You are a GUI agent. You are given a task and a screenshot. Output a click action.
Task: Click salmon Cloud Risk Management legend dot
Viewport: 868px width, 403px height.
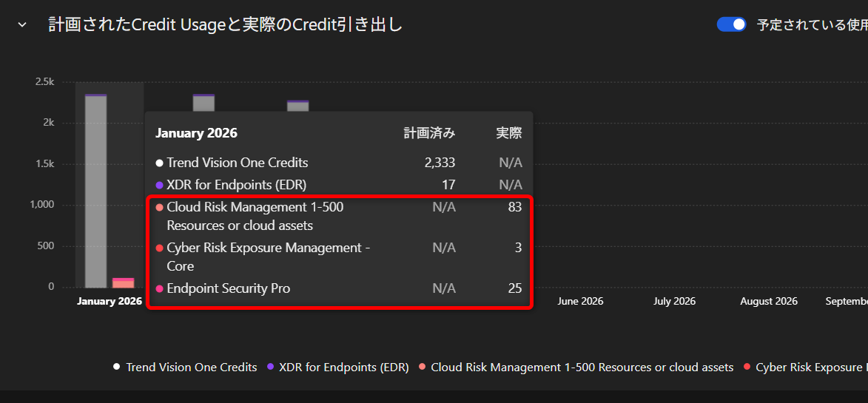click(x=423, y=367)
